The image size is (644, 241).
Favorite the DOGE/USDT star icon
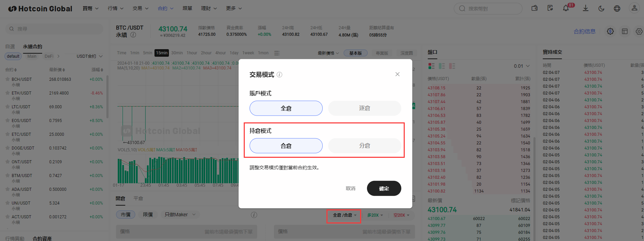pos(8,148)
